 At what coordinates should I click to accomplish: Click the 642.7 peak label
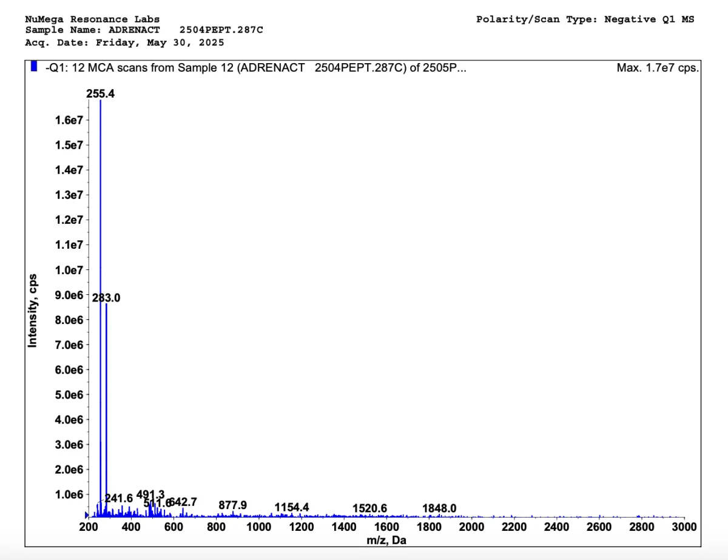[x=183, y=502]
